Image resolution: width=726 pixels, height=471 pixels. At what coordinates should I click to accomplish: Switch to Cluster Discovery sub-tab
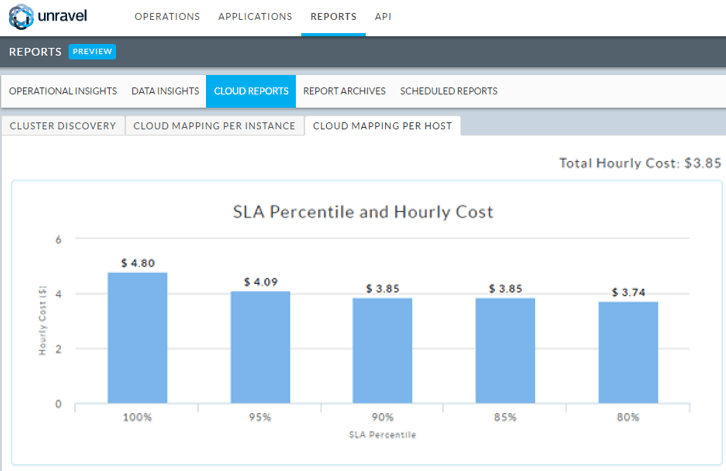[63, 126]
